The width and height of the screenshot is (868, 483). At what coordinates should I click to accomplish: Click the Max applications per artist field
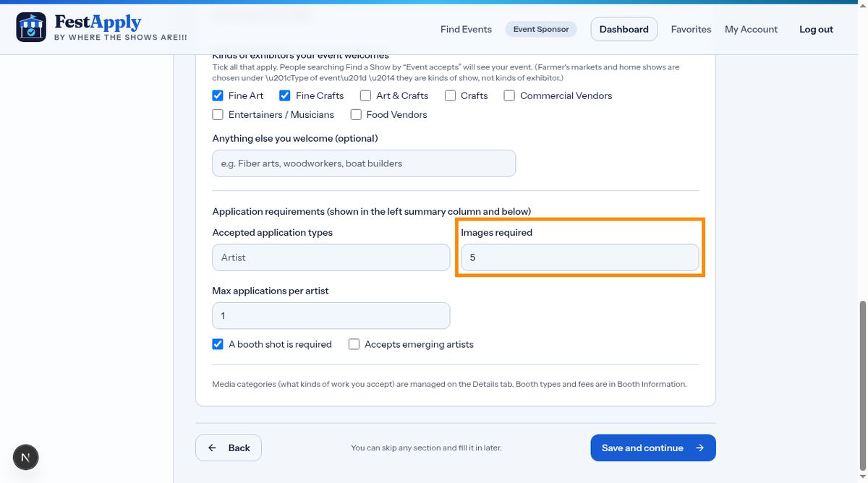(x=331, y=315)
